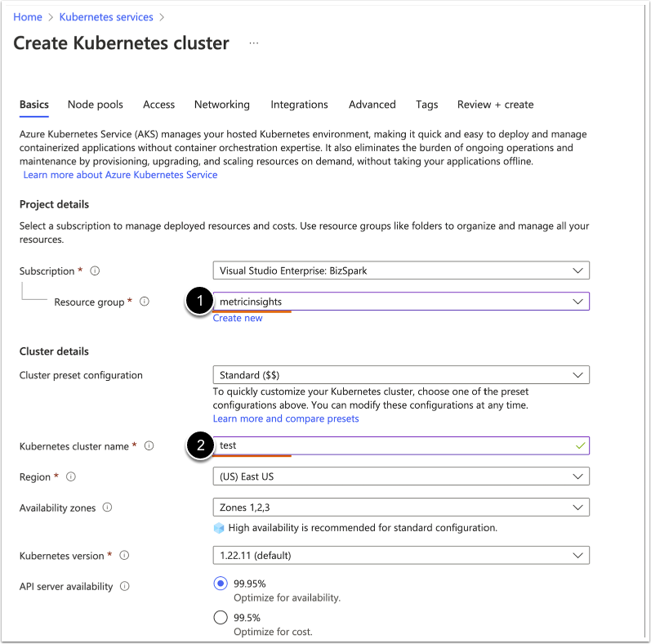
Task: Click info icon next to Availability zones
Action: click(x=108, y=508)
